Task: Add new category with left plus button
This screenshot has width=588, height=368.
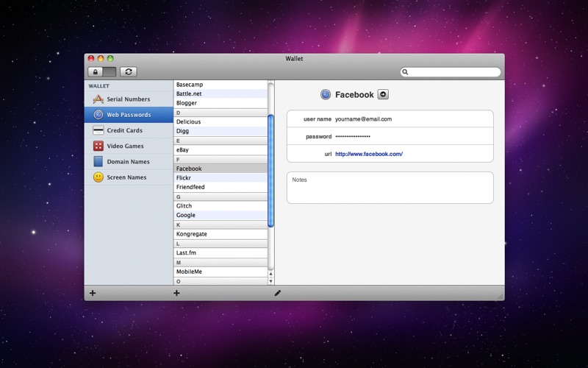Action: coord(93,293)
